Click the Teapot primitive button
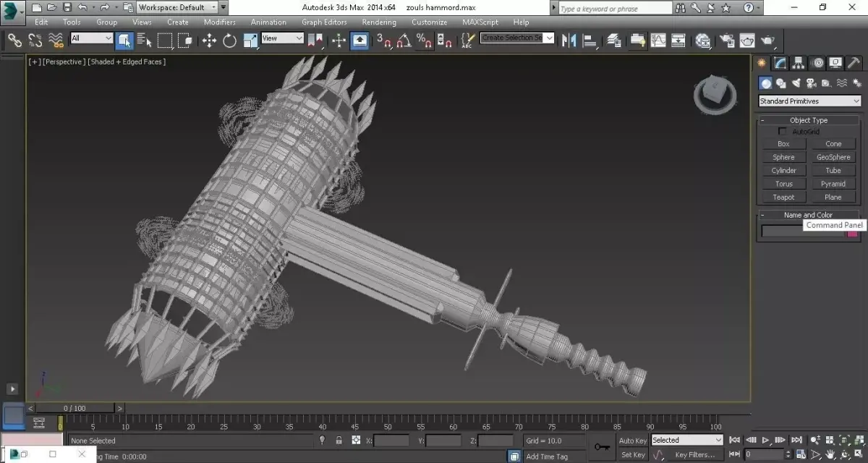The image size is (868, 463). tap(783, 197)
